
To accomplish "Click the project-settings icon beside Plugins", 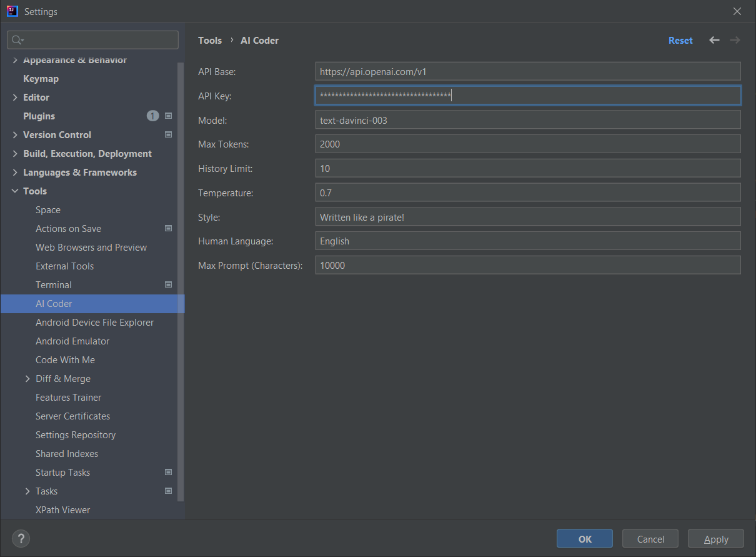I will click(x=168, y=116).
